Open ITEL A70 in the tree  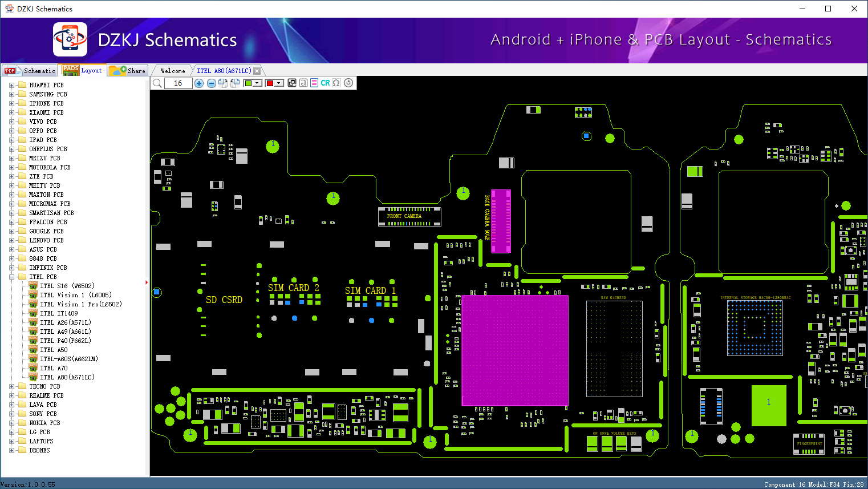pos(54,368)
